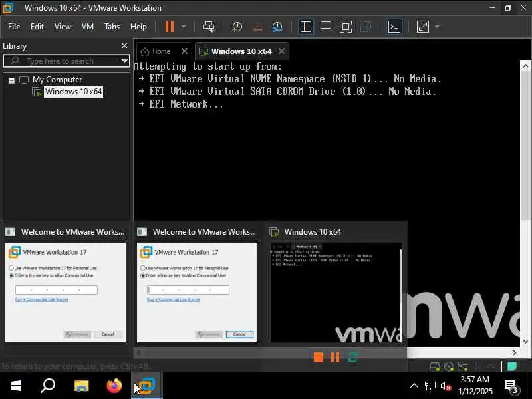The image size is (532, 399).
Task: Open File Explorer from the taskbar
Action: [x=81, y=386]
